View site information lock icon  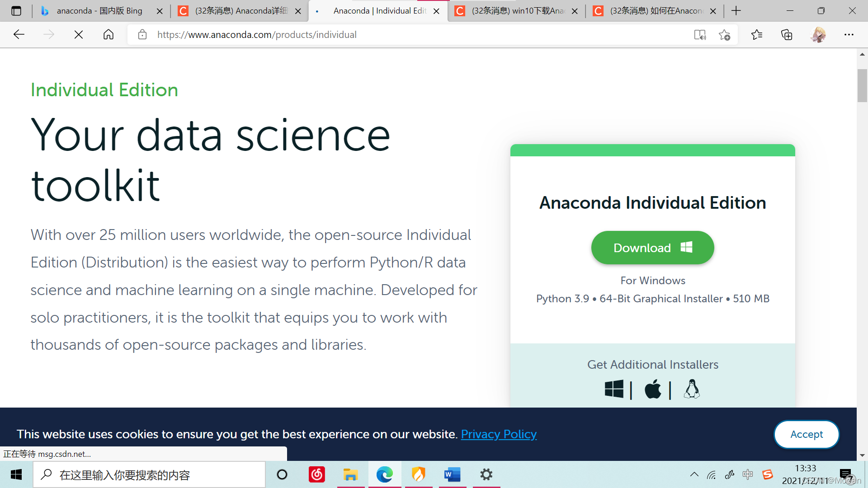click(x=142, y=34)
